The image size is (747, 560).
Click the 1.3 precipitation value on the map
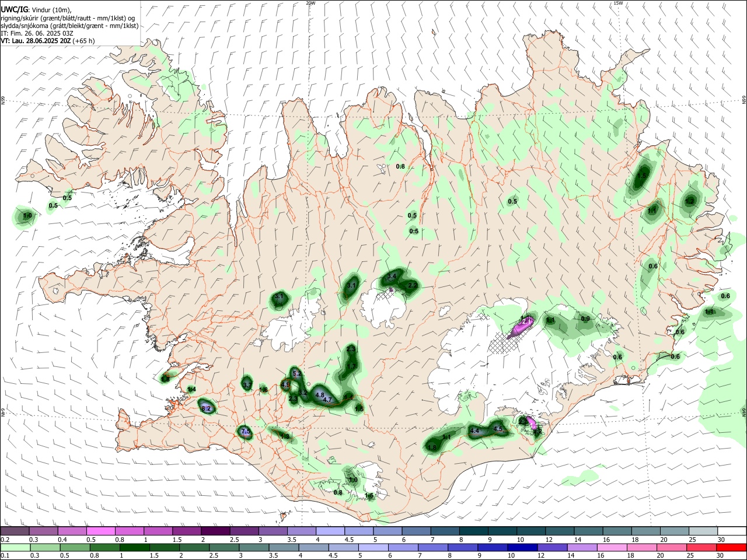[x=285, y=436]
